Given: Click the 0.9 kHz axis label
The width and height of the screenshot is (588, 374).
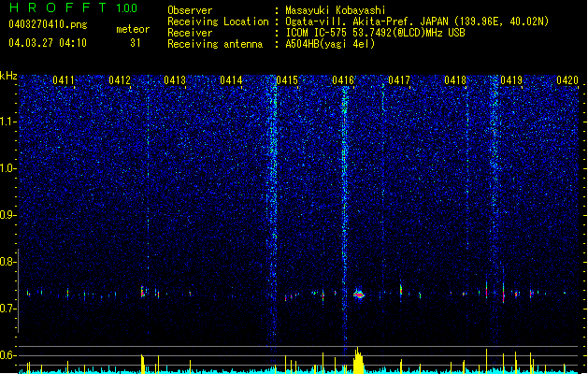Looking at the screenshot, I should pyautogui.click(x=8, y=215).
